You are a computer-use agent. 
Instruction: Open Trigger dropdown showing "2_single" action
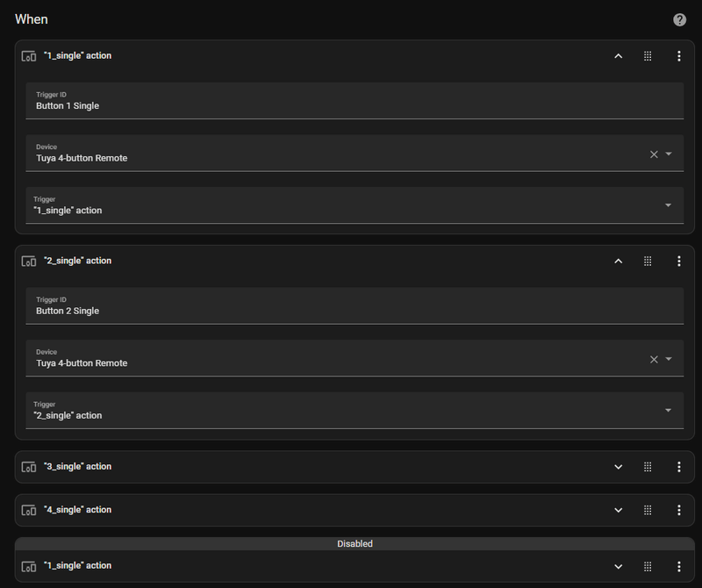[669, 411]
